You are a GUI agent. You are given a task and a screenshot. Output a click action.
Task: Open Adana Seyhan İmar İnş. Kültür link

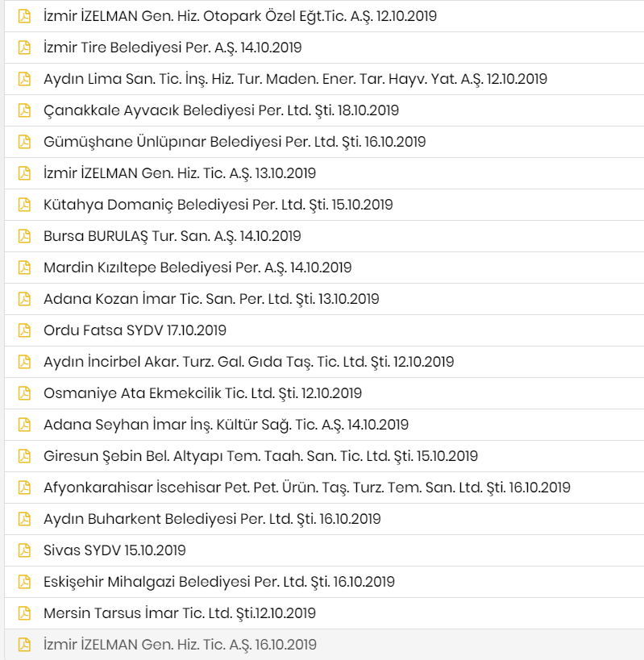click(x=226, y=425)
